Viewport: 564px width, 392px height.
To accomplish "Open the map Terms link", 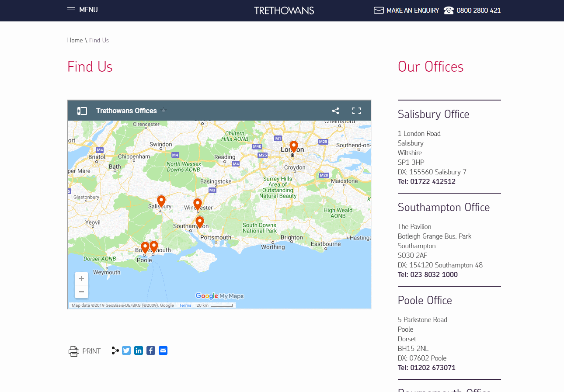I will pos(185,305).
